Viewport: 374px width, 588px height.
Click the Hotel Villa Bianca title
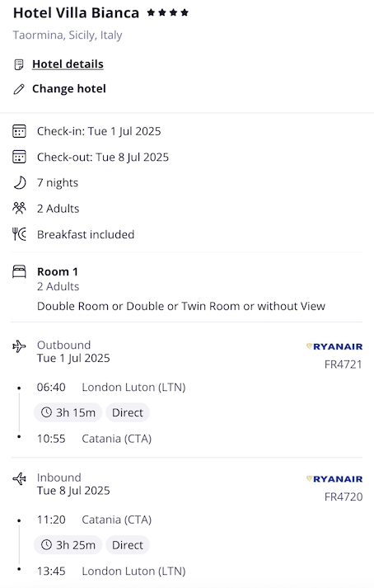click(x=76, y=12)
